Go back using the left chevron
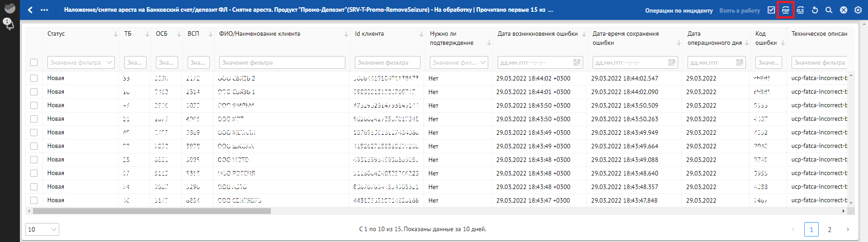868x242 pixels. 30,10
